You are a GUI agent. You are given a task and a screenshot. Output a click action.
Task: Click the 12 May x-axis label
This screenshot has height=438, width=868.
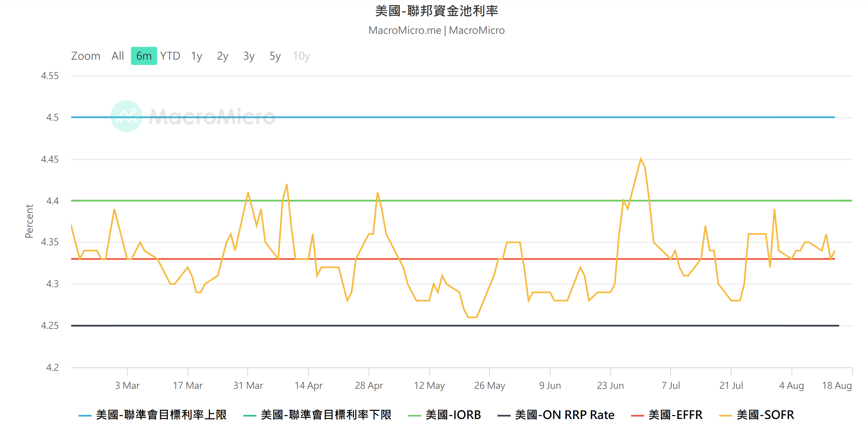pyautogui.click(x=429, y=386)
